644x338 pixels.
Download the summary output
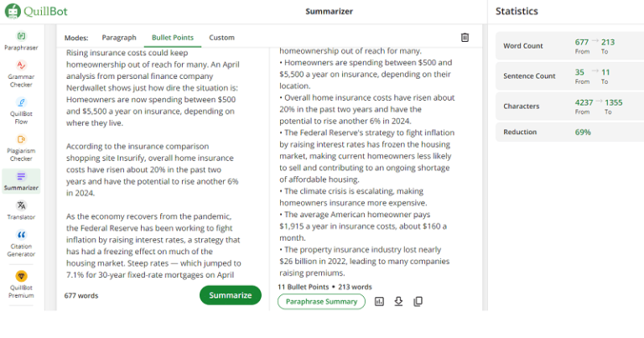pos(398,302)
